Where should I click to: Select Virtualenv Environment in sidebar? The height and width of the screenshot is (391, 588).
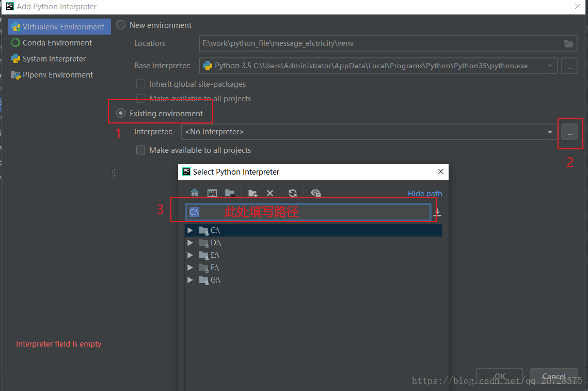pyautogui.click(x=59, y=27)
